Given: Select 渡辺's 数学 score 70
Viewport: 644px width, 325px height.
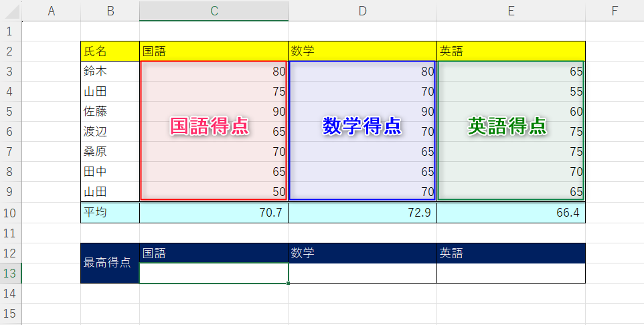Looking at the screenshot, I should click(362, 132).
